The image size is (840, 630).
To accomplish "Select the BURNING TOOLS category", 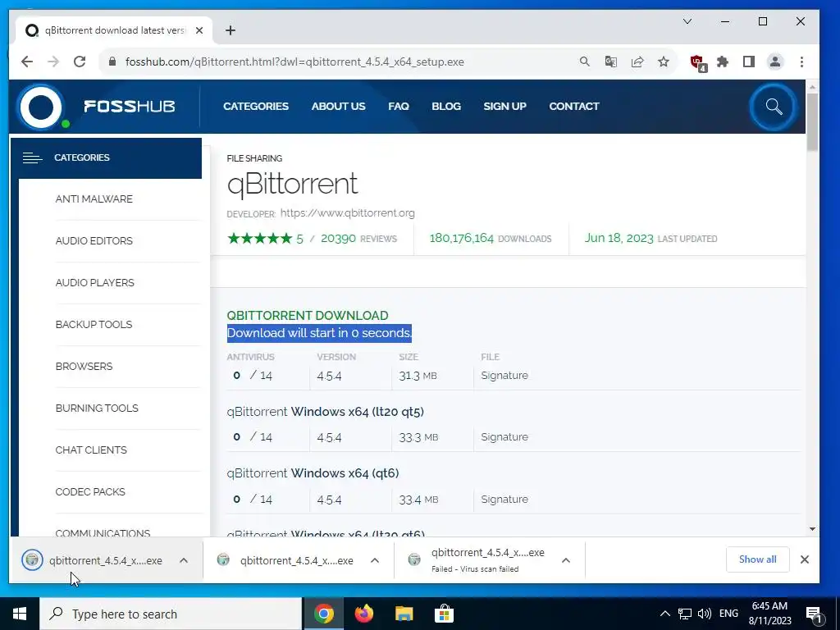I will (97, 408).
